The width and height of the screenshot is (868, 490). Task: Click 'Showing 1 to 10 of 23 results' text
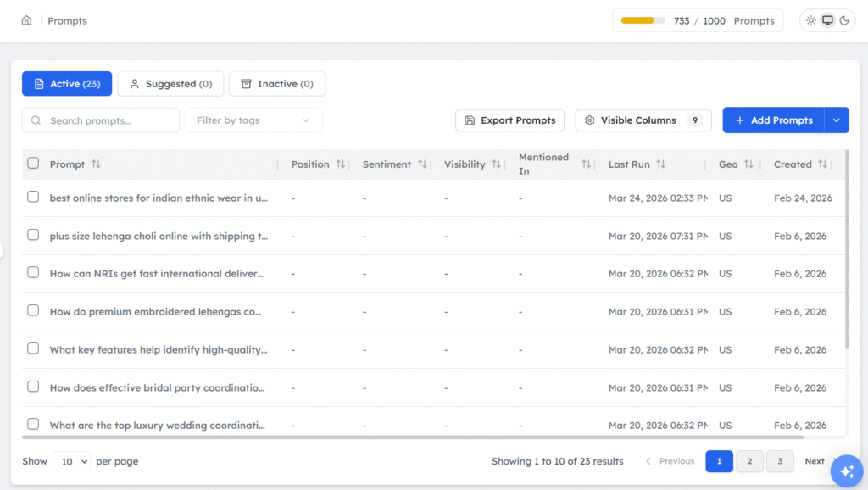(558, 461)
